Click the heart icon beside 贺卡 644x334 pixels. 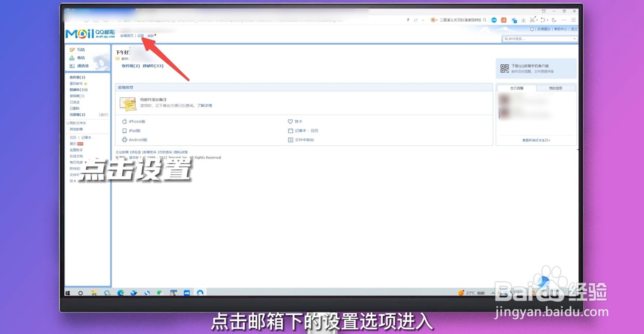pyautogui.click(x=290, y=122)
